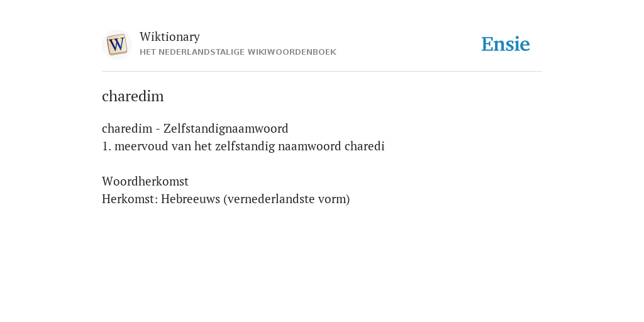Click the Wiktionary source title

[x=170, y=36]
